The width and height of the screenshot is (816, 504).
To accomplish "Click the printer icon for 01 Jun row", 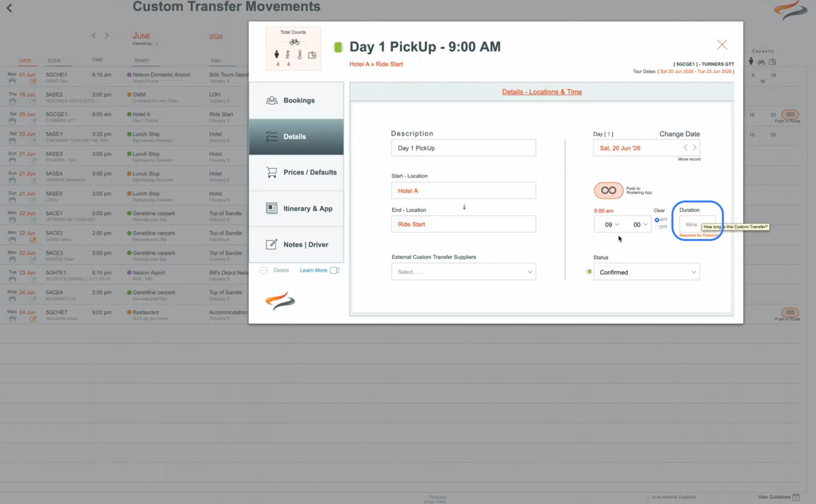I will [x=12, y=81].
